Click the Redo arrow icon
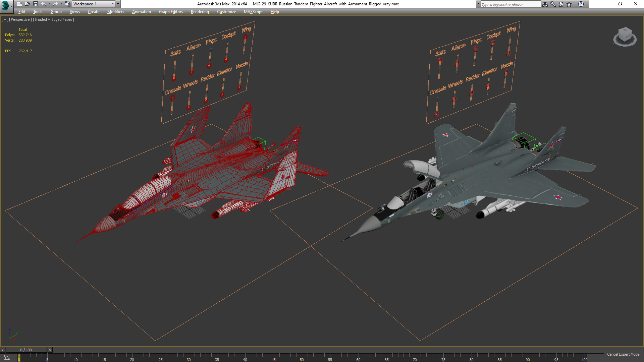644x362 pixels. [x=55, y=4]
